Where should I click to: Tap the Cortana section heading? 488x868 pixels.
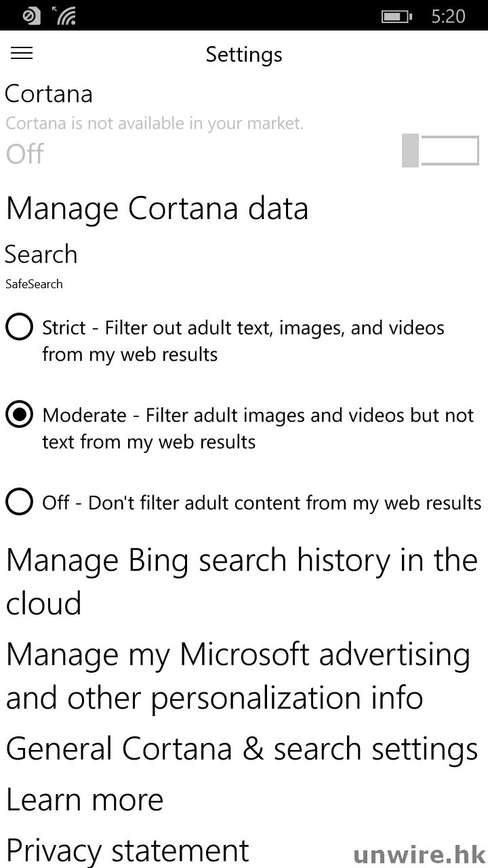[x=49, y=94]
